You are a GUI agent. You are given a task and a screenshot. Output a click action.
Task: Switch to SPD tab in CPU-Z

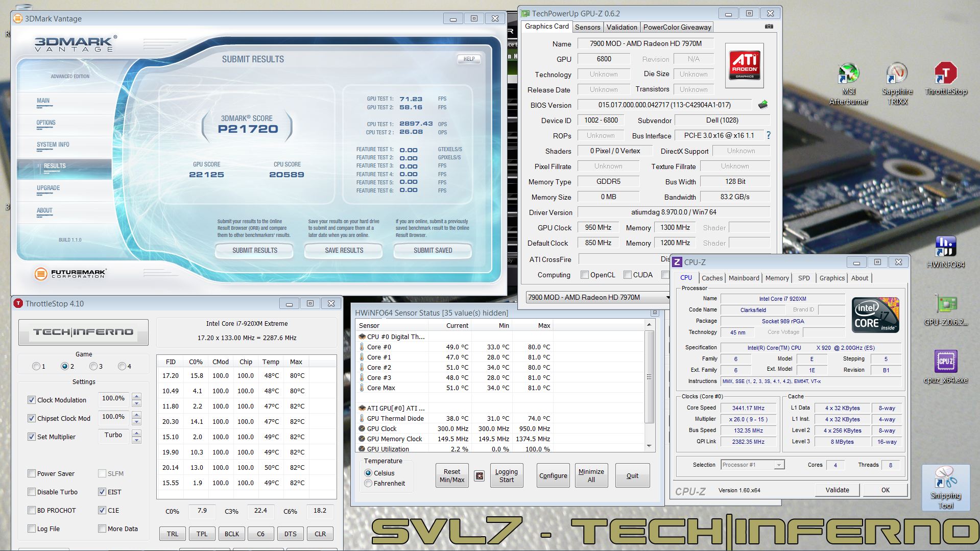tap(804, 278)
